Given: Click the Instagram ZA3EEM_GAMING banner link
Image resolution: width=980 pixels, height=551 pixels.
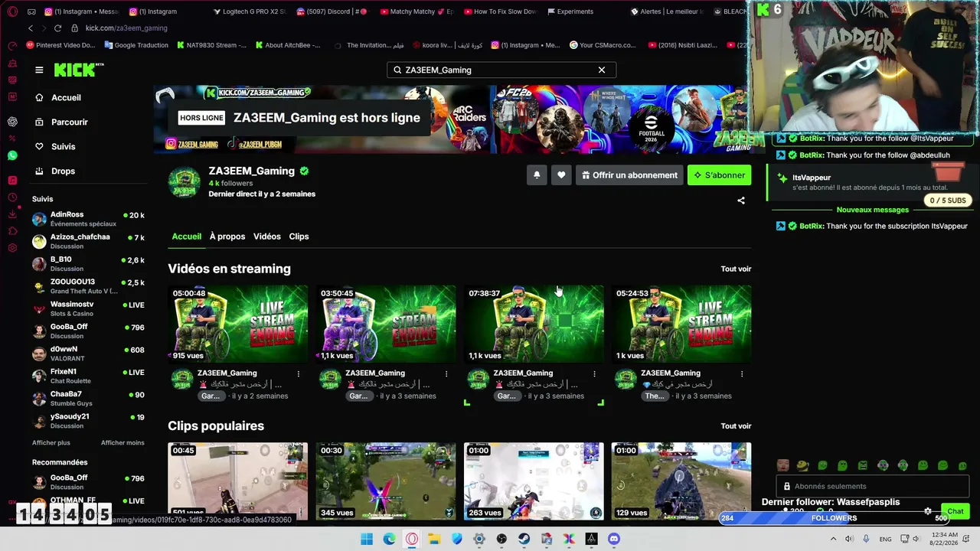Looking at the screenshot, I should (192, 144).
